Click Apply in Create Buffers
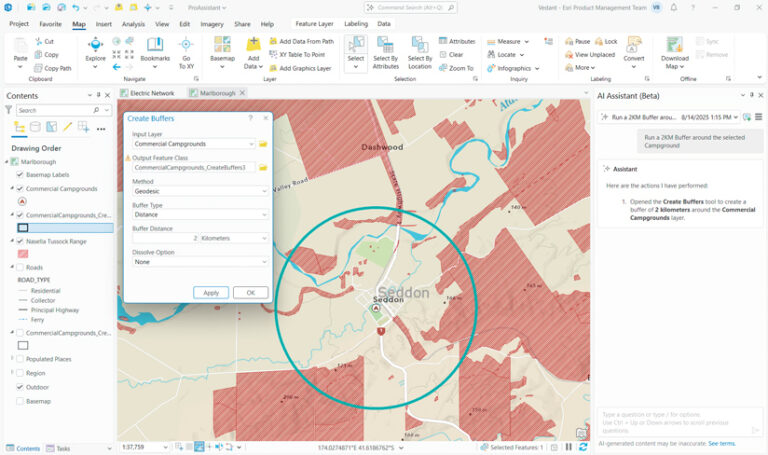 pyautogui.click(x=211, y=292)
